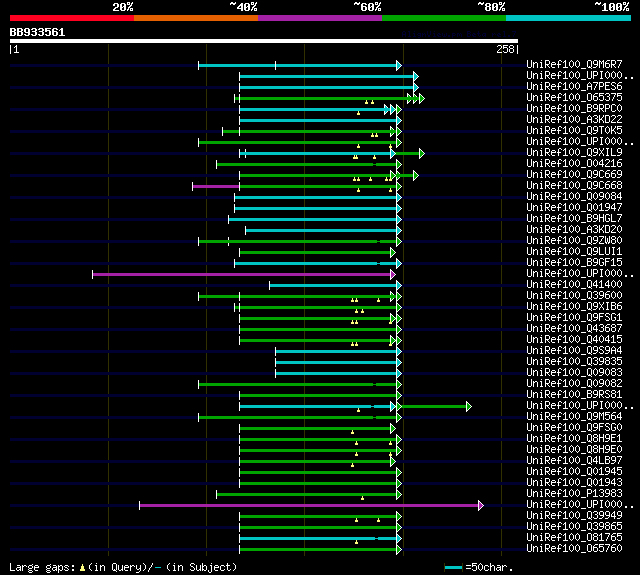Select the UniRef100_Q40415 label
Screen dimensions: 640x575
pos(574,340)
